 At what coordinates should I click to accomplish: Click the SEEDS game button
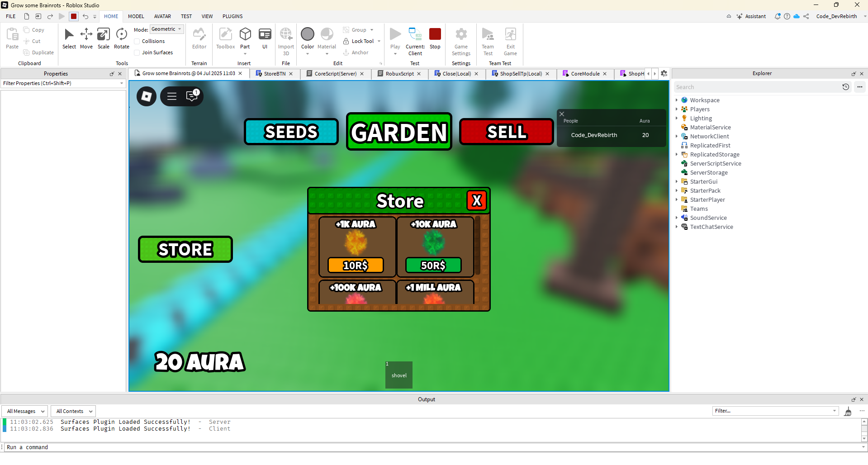pos(291,132)
